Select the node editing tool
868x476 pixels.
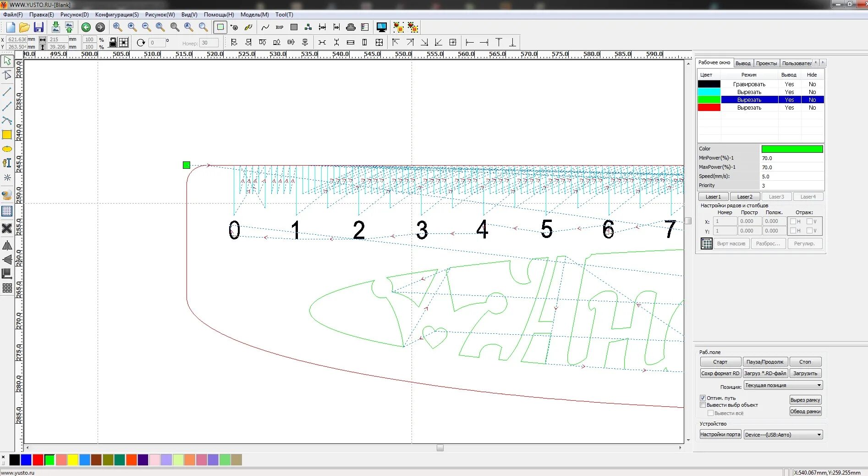(7, 75)
